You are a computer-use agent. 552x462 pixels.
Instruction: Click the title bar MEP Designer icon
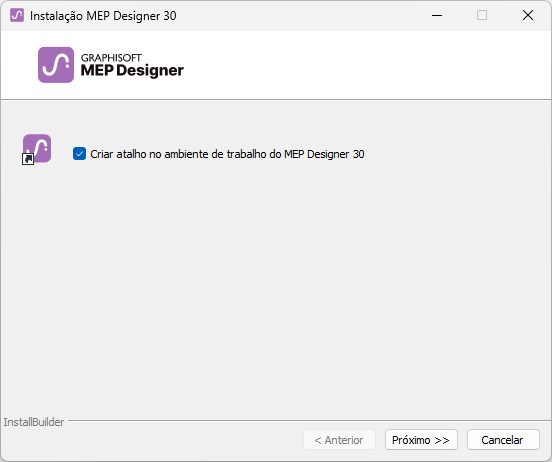click(x=17, y=15)
